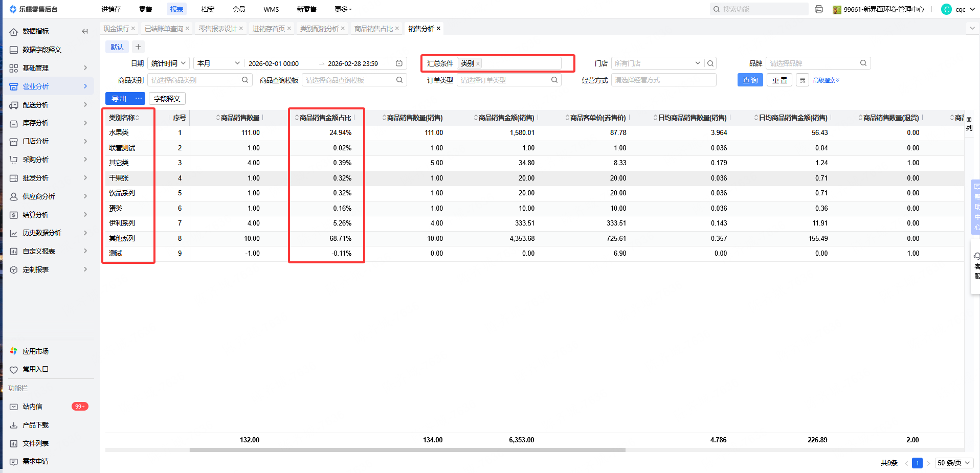Screen dimensions: 980x473
Task: Open the 数据指标 home icon
Action: [14, 32]
